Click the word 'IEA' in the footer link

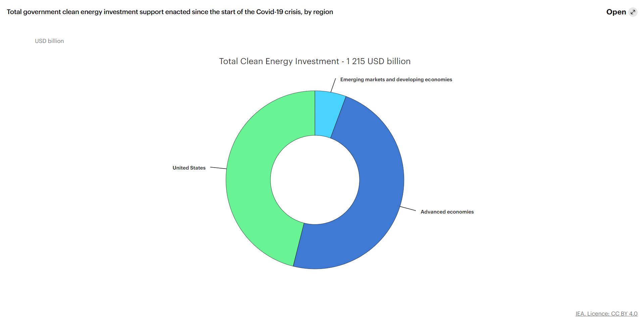(x=580, y=314)
